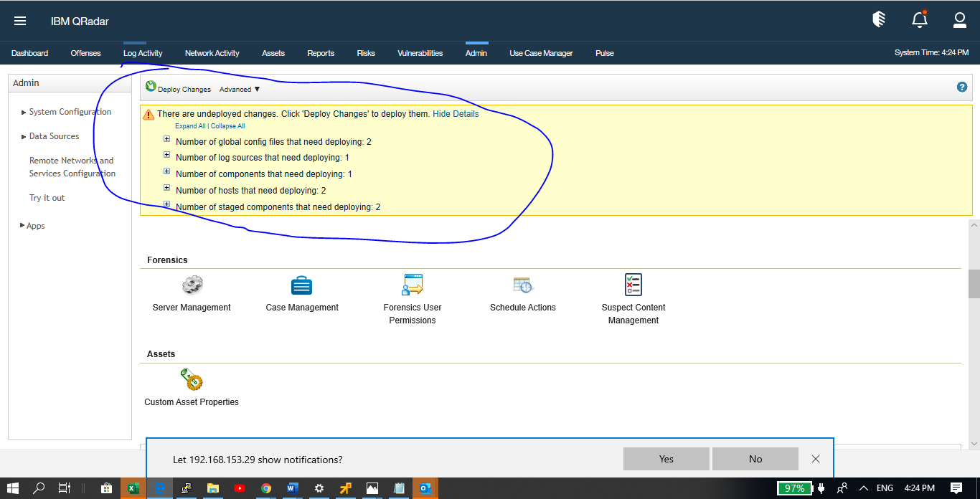Close the notification prompt with X
This screenshot has width=980, height=499.
point(816,459)
